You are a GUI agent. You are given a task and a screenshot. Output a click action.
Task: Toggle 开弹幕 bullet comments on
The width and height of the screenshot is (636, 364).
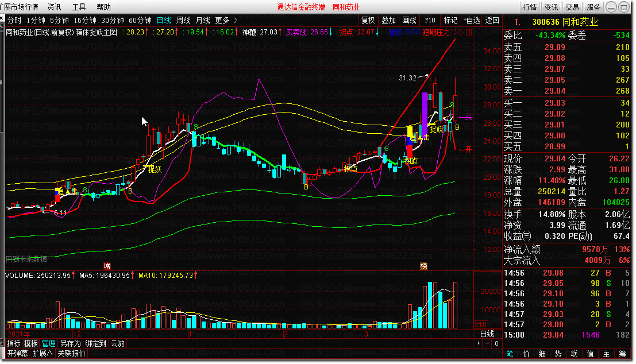[17, 353]
